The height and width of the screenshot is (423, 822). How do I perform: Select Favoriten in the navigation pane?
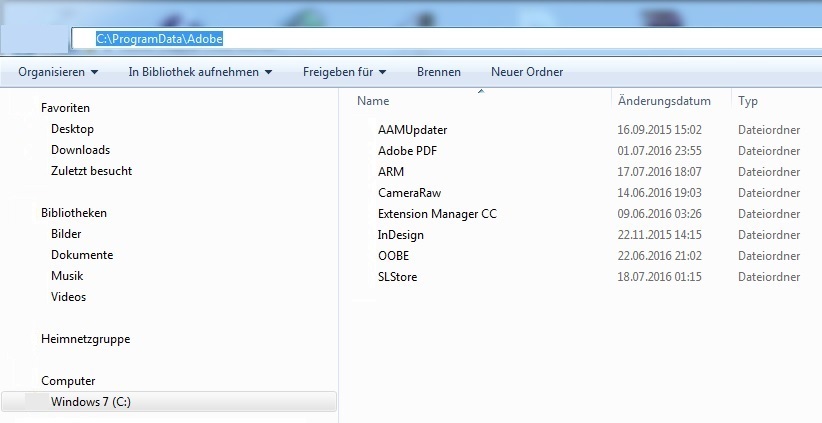click(66, 108)
